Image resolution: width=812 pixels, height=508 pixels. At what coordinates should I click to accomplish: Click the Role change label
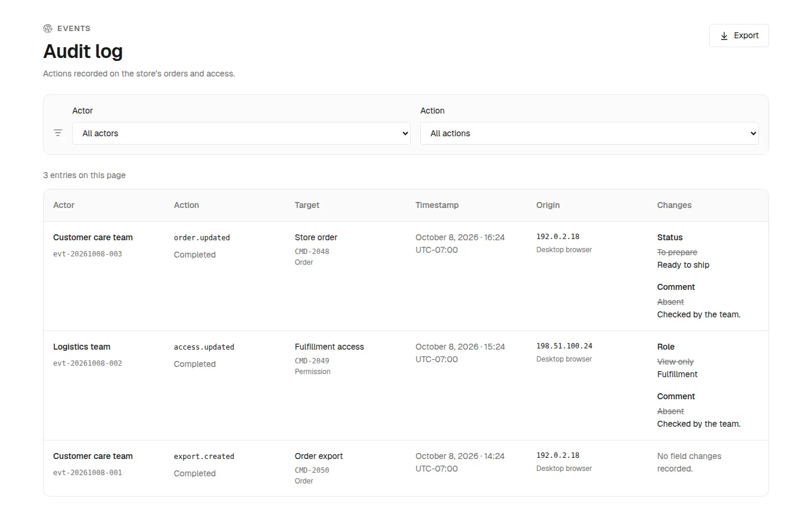coord(666,347)
